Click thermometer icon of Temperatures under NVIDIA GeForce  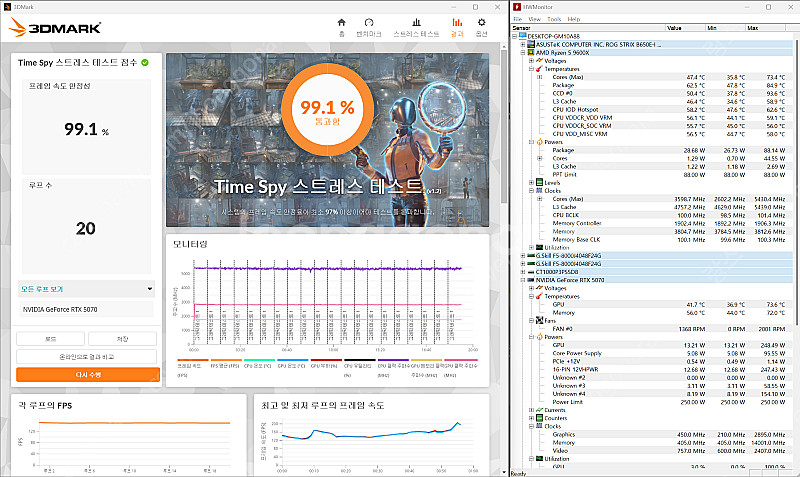pyautogui.click(x=539, y=296)
